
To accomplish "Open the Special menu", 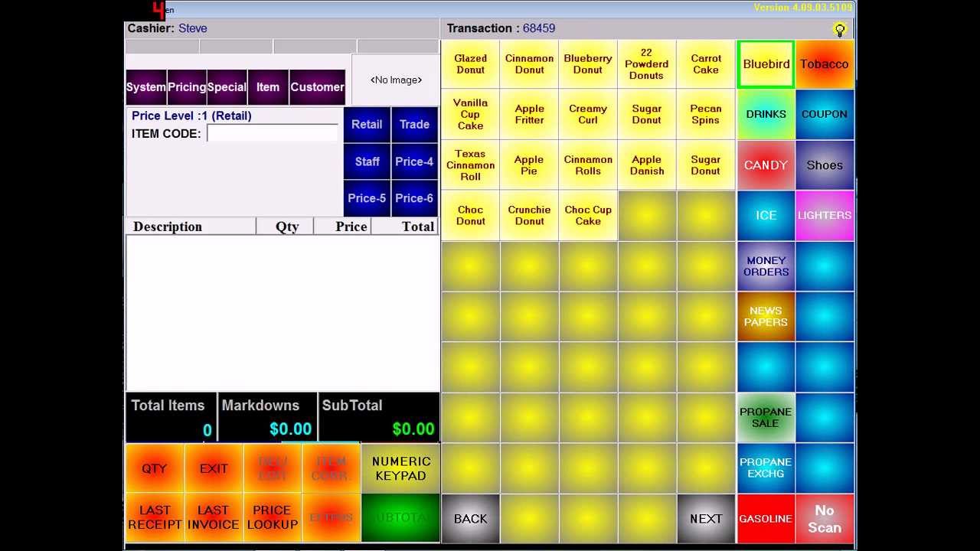I will click(x=227, y=87).
